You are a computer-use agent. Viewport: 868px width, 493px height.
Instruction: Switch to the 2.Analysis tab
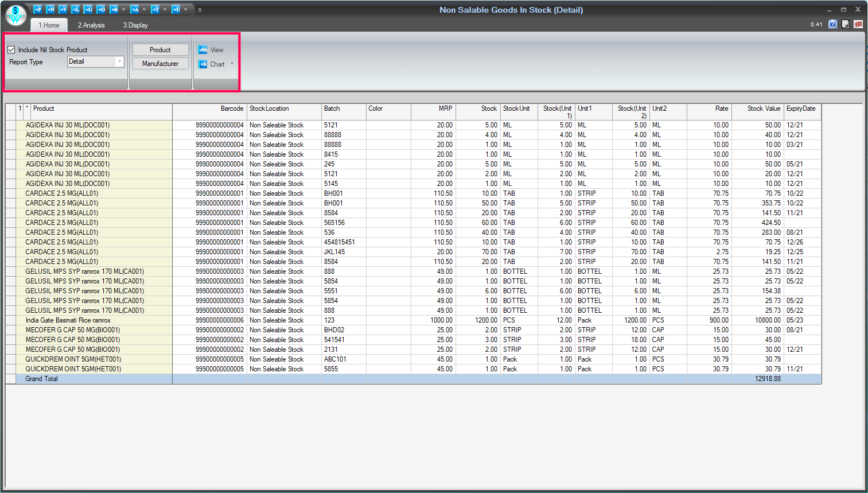[x=91, y=25]
